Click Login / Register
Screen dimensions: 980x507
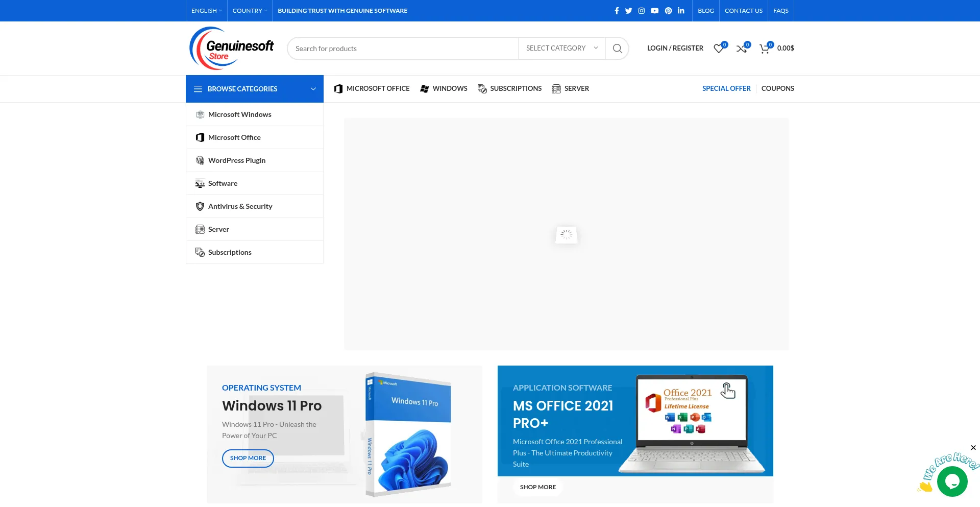pos(675,48)
